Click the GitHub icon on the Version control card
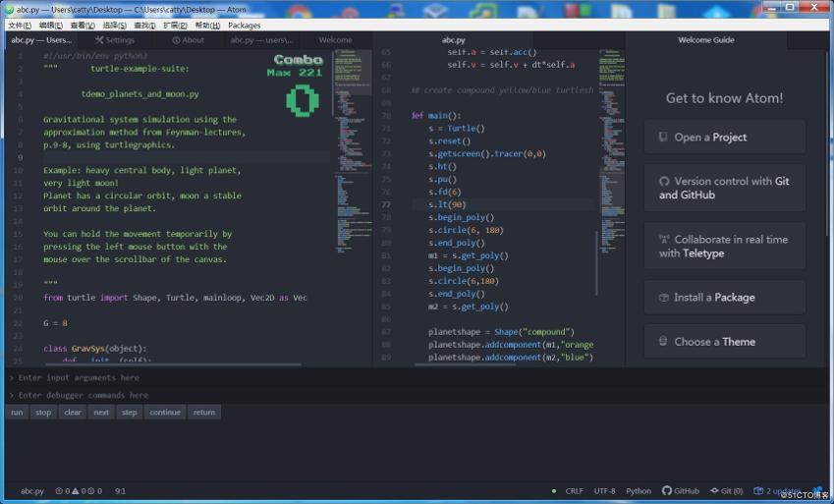The height and width of the screenshot is (504, 834). [664, 181]
